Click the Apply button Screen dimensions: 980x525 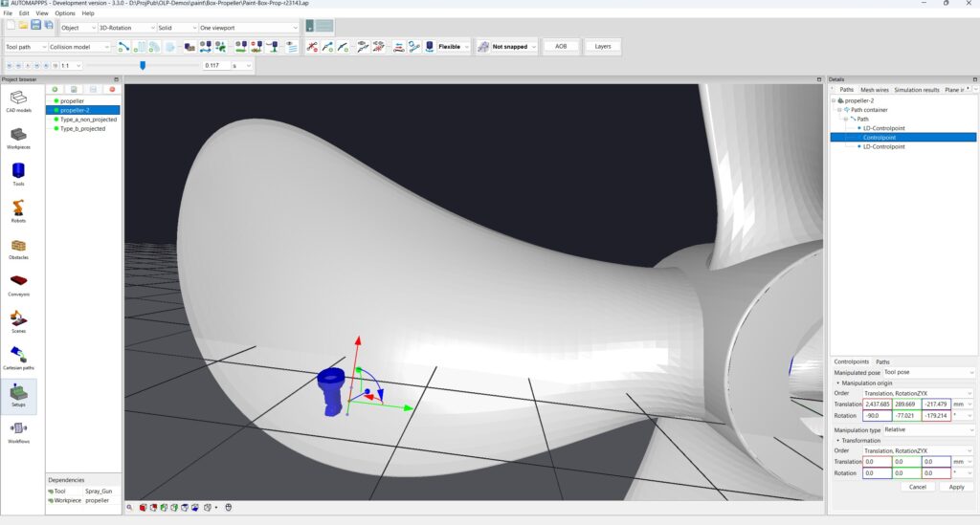point(956,487)
